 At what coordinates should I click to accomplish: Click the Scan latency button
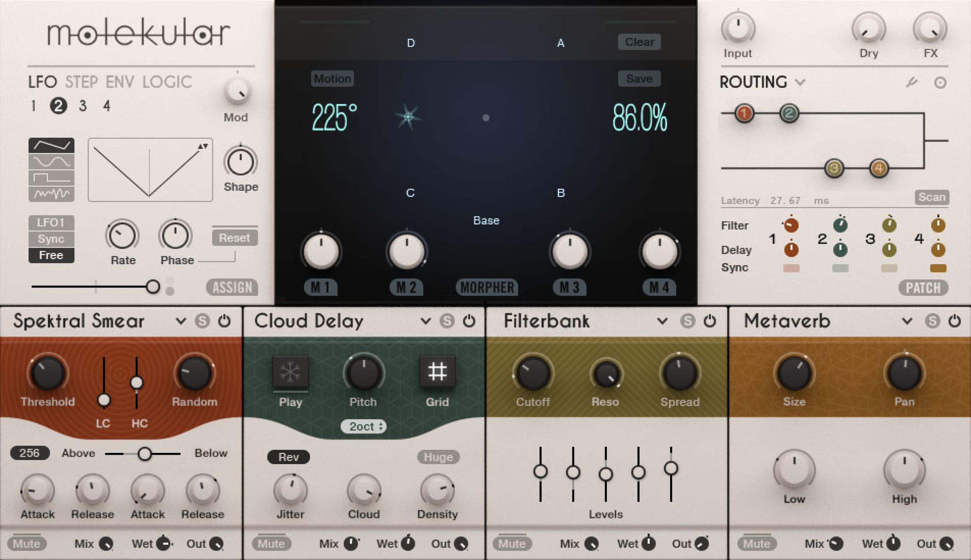(x=932, y=197)
